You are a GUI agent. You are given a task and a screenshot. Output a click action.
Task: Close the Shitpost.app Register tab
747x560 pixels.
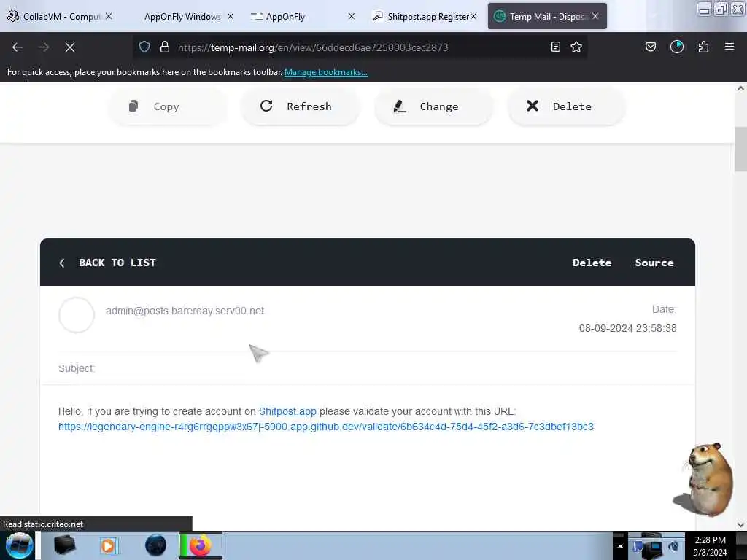click(x=473, y=16)
